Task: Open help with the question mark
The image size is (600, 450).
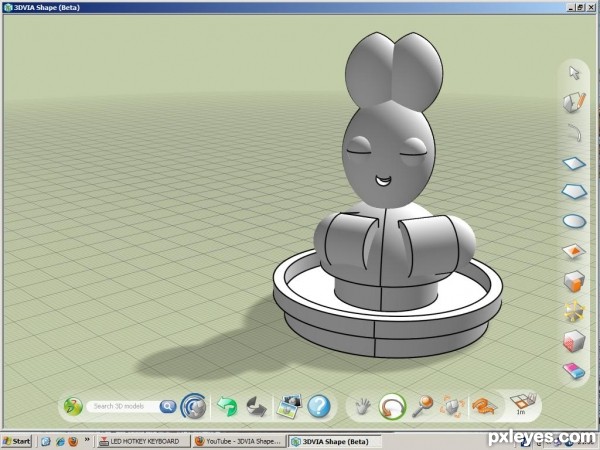Action: pos(319,406)
